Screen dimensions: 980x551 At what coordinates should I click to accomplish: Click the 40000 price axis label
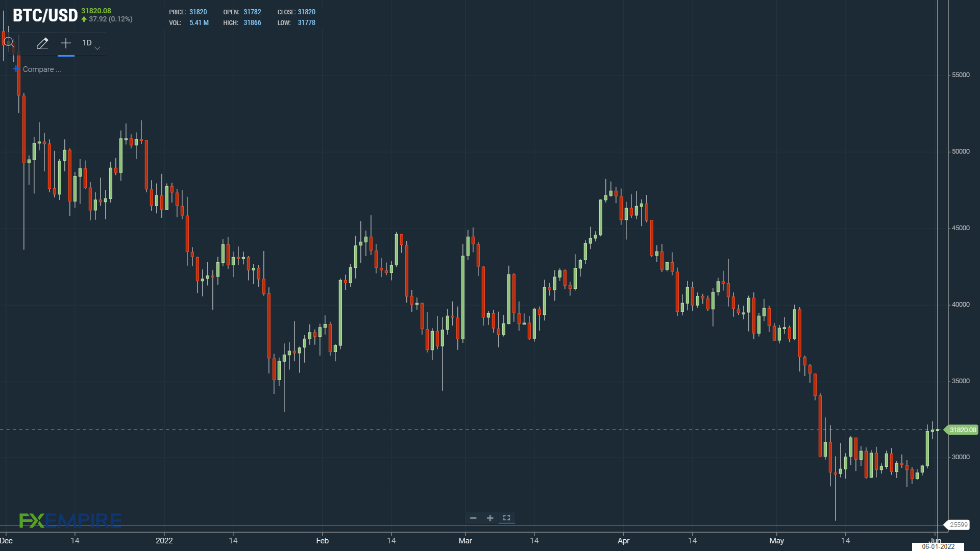(961, 305)
